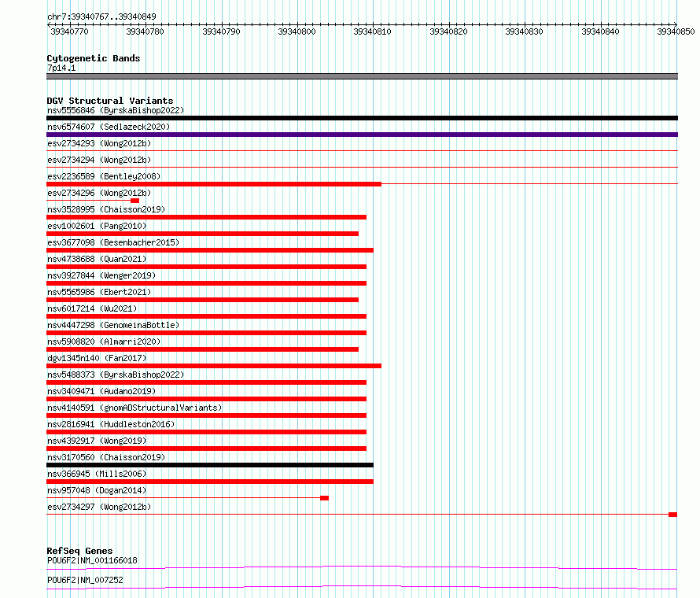Screen dimensions: 700x598
Task: Open nsv5488373 (ByrskaBishop2022) variant label
Action: pos(116,375)
